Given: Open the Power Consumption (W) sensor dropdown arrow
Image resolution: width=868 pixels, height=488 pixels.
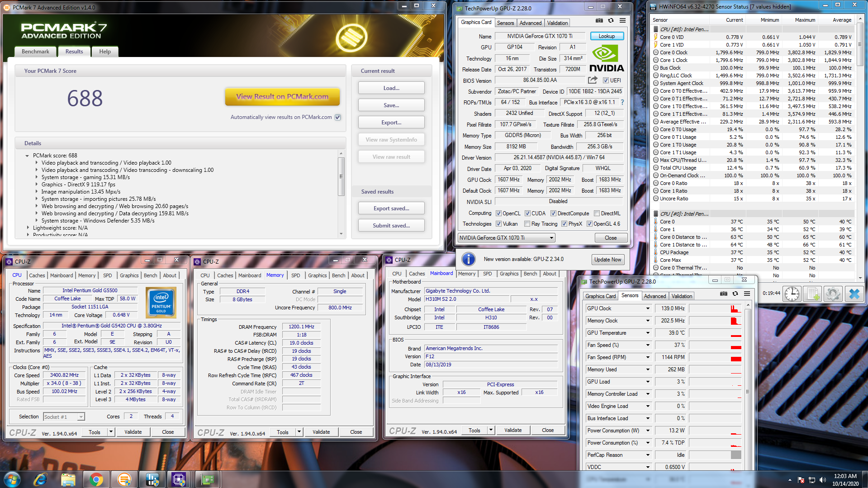Looking at the screenshot, I should [x=648, y=431].
